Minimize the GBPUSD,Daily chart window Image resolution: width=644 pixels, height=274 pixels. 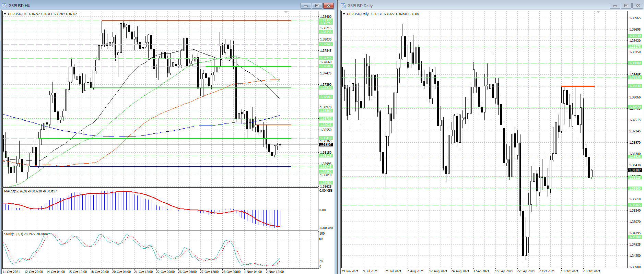(x=615, y=5)
